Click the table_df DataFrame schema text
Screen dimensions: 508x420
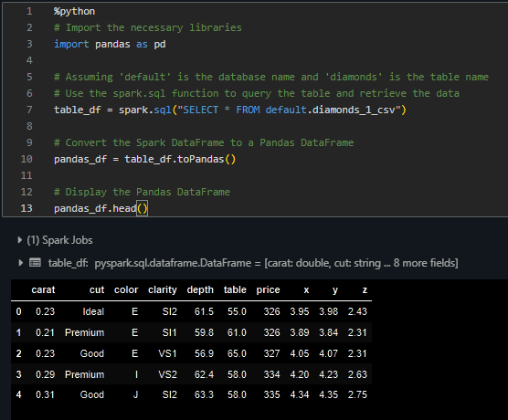(253, 263)
